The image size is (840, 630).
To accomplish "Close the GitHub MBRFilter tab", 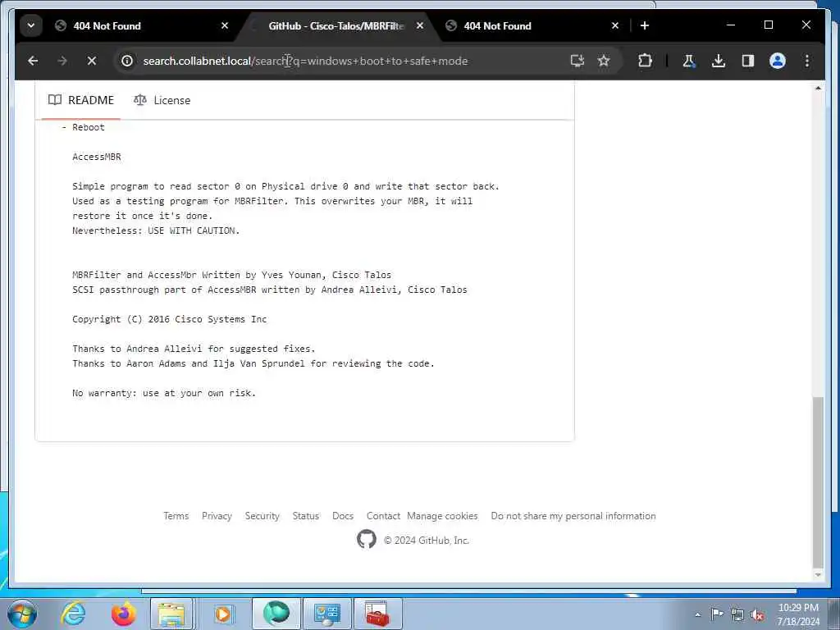I will [420, 25].
